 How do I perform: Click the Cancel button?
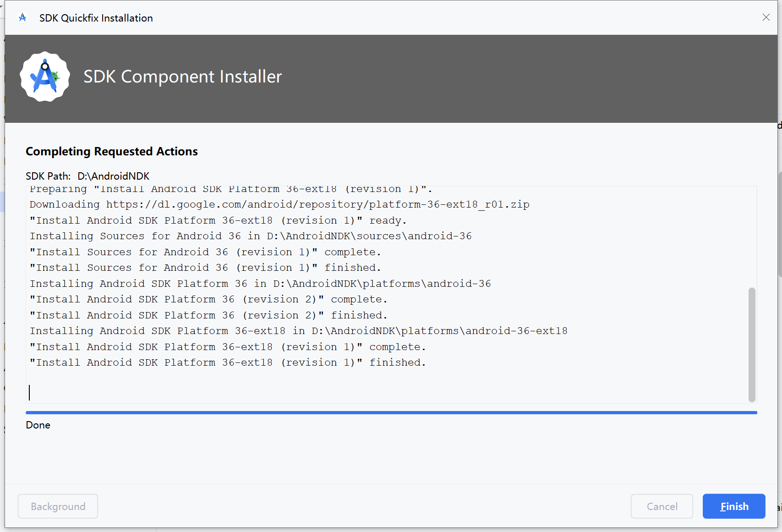(x=662, y=506)
